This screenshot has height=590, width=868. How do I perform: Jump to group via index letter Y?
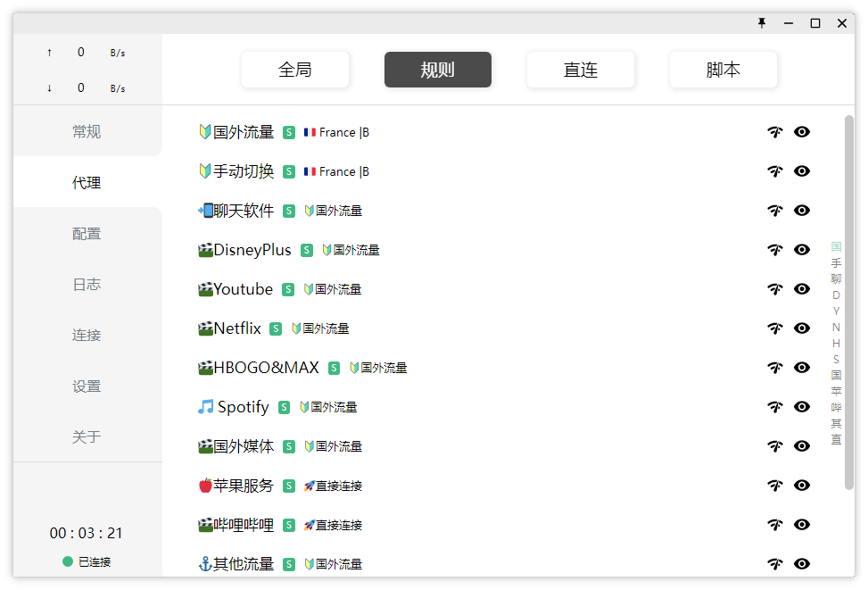(836, 311)
